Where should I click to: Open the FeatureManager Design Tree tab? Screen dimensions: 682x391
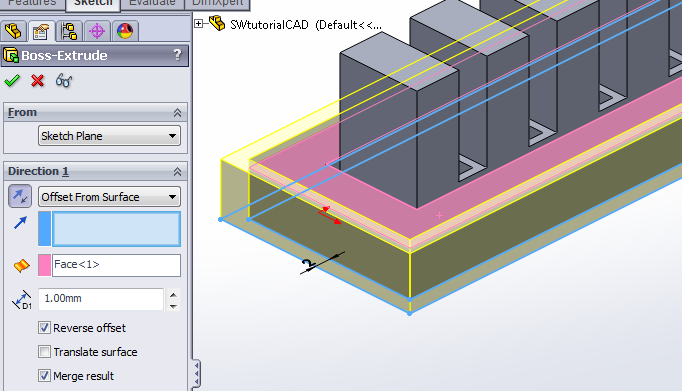13,31
